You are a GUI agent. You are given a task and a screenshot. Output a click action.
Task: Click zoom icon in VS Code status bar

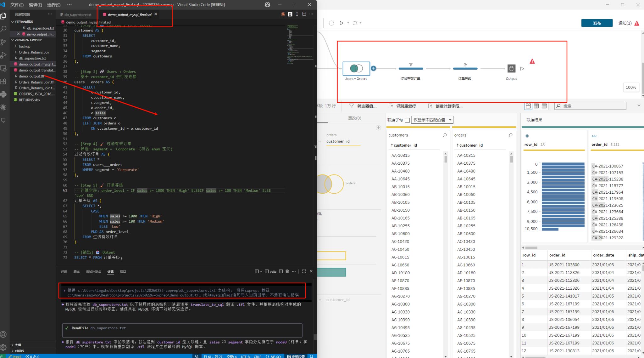197,356
